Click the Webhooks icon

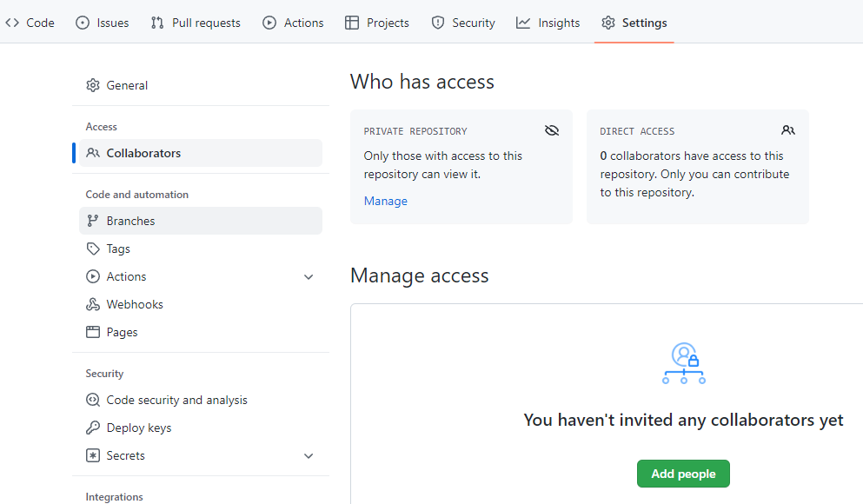point(93,304)
